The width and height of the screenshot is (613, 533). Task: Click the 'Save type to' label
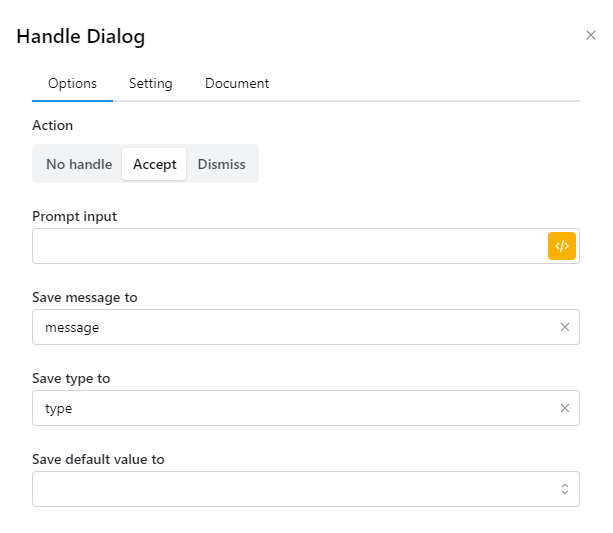pos(71,378)
